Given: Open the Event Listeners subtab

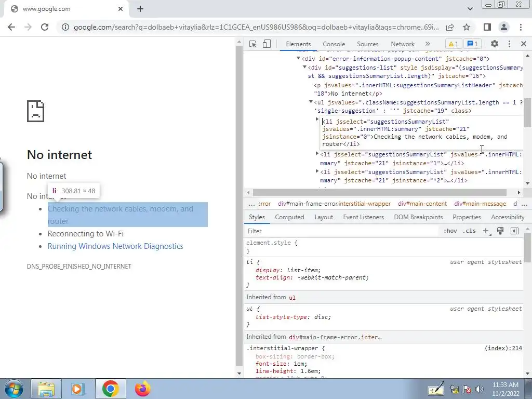Looking at the screenshot, I should click(363, 217).
